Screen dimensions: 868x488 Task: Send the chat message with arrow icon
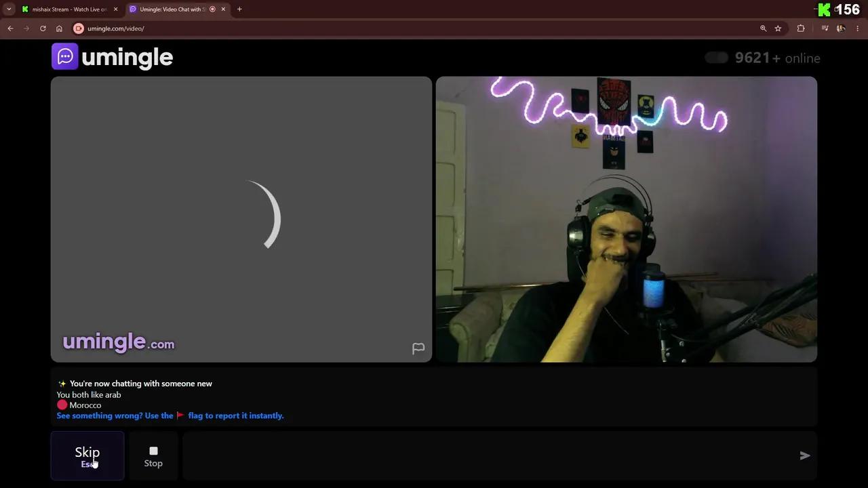(x=804, y=455)
